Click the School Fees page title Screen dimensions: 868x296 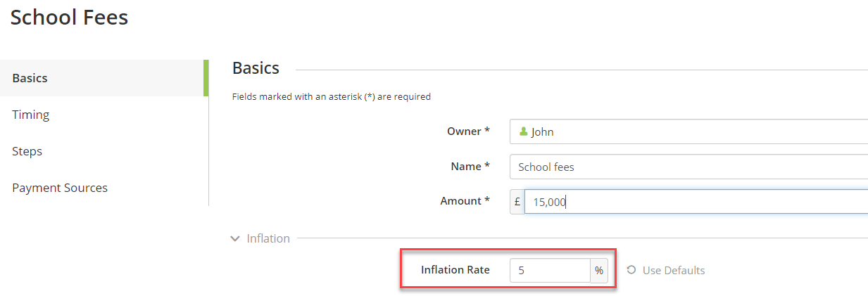coord(69,17)
